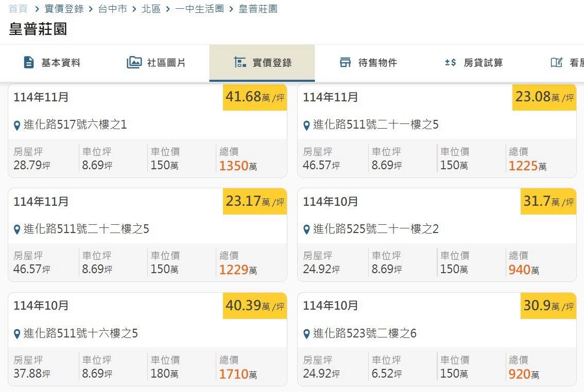Click the 實價登錄 tab icon
Image resolution: width=584 pixels, height=392 pixels.
coord(239,63)
